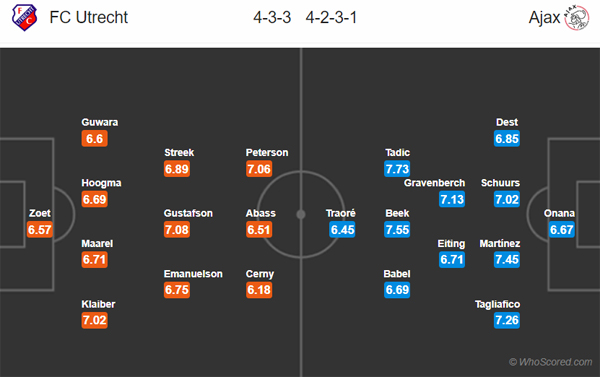
Task: Click the FC Utrecht club crest
Action: pos(24,17)
